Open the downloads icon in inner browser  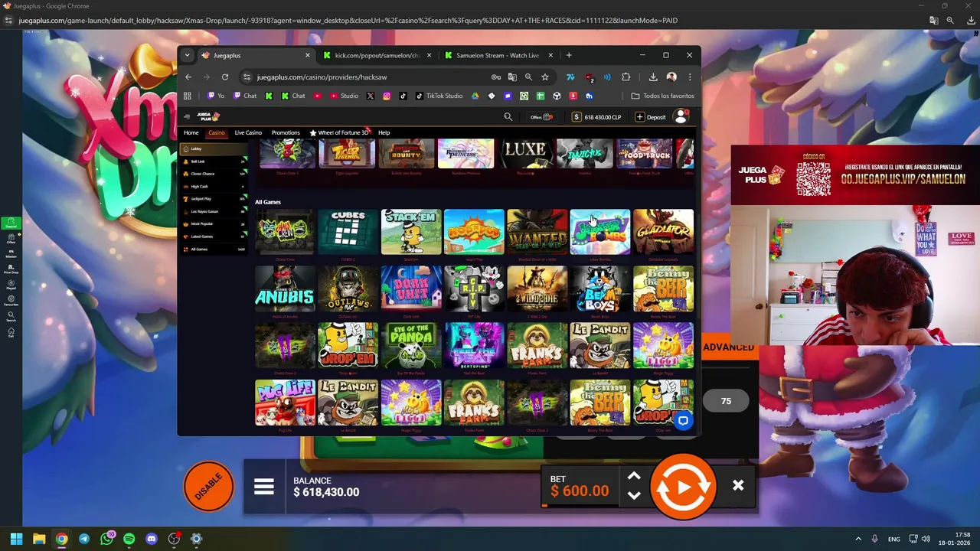653,77
